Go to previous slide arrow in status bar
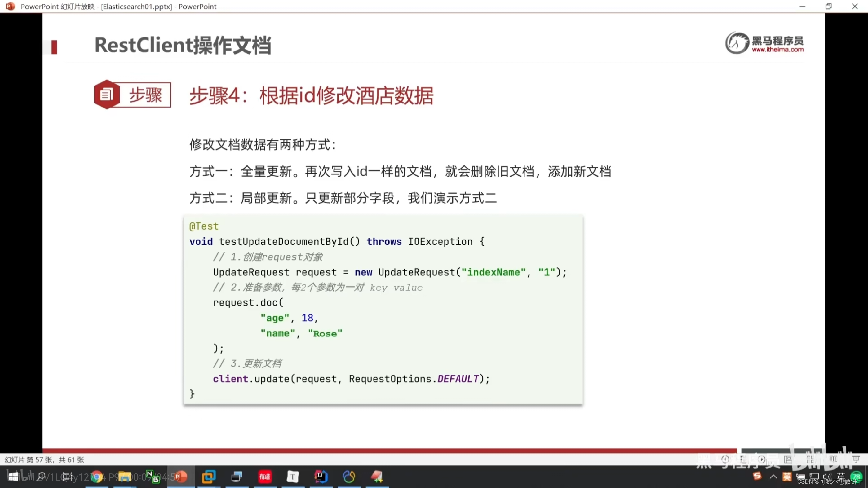 [x=725, y=459]
